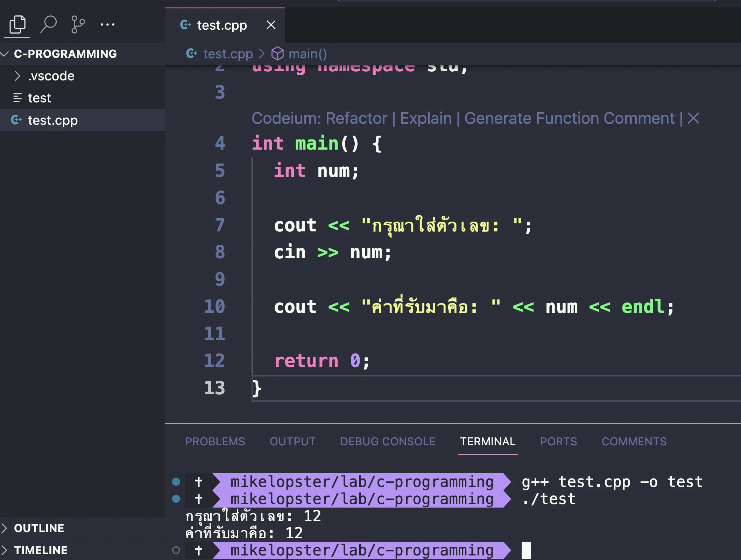Viewport: 741px width, 560px height.
Task: Click 'return 0;' on line 12
Action: click(x=322, y=361)
